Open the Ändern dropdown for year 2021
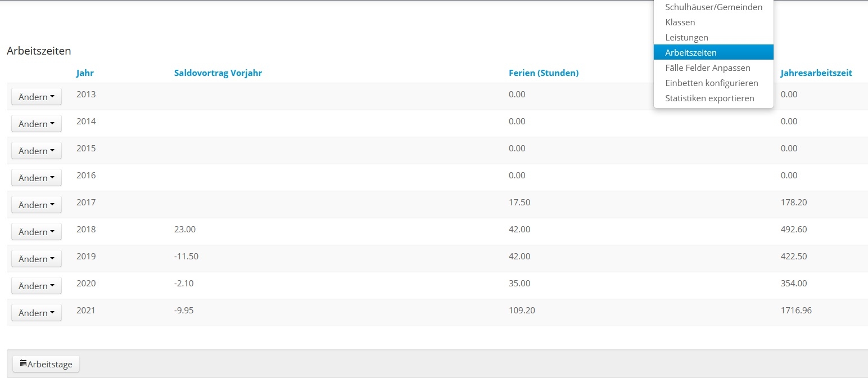This screenshot has width=868, height=382. click(37, 313)
